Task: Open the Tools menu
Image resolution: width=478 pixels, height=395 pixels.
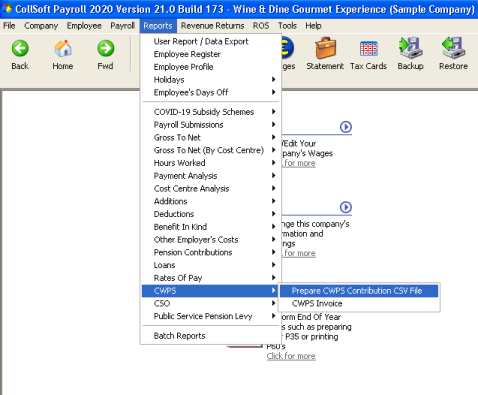Action: point(287,26)
